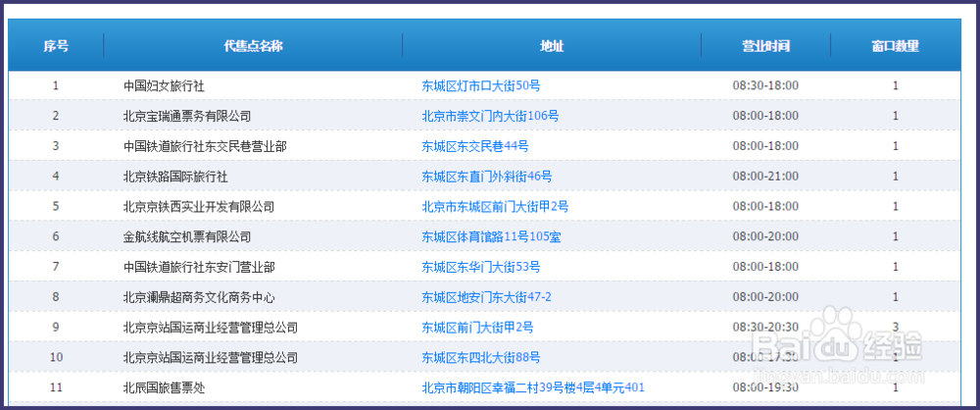The image size is (980, 410).
Task: Click hours 08:30-18:00 for 中国妇女旅行社
Action: tap(765, 85)
